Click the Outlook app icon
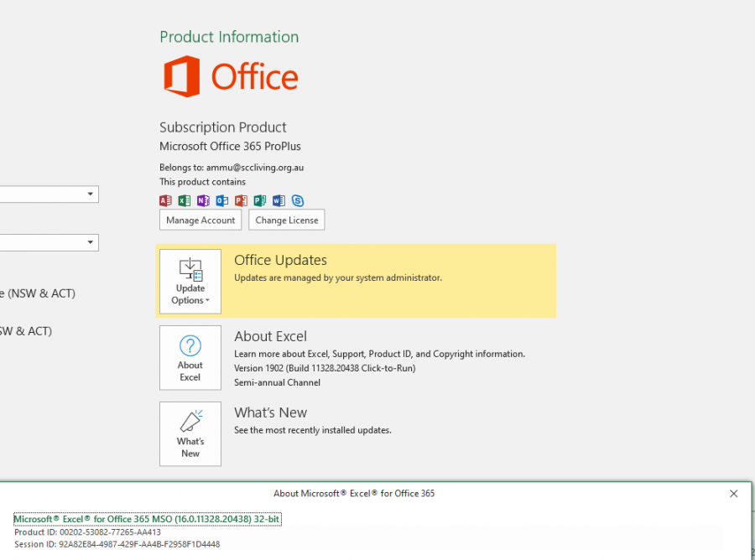Screen dimensions: 755x560 pos(222,200)
